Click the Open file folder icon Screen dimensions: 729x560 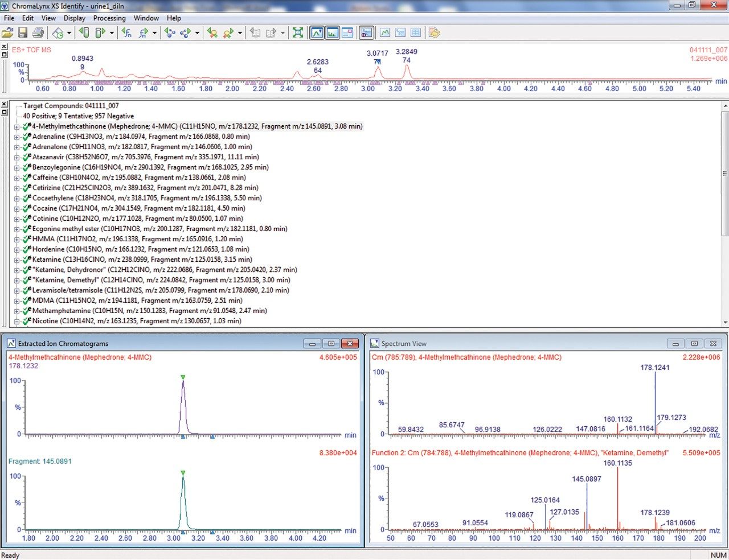[8, 33]
